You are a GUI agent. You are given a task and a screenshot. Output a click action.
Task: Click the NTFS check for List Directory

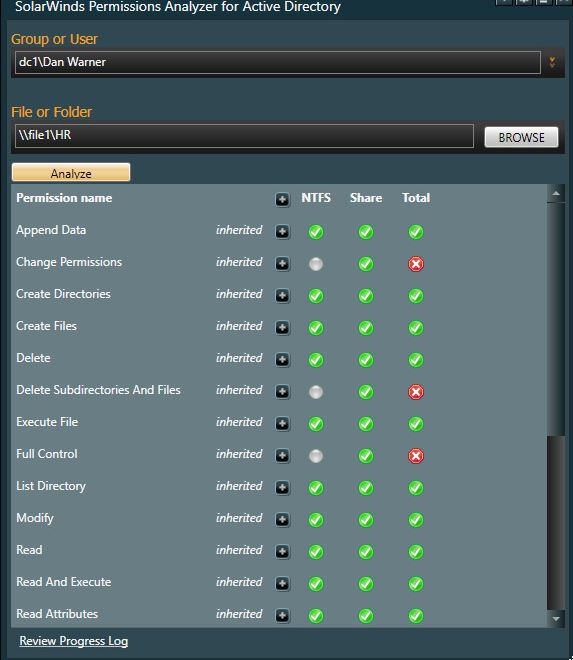coord(316,488)
